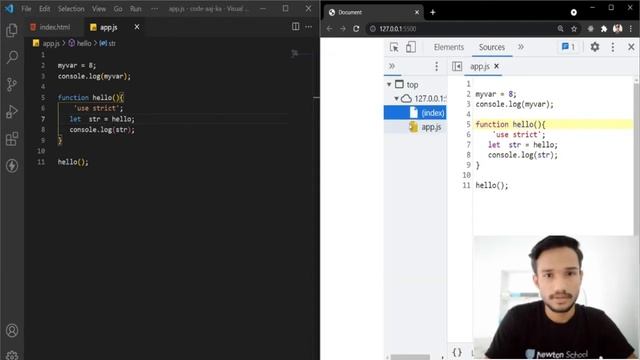Image resolution: width=640 pixels, height=360 pixels.
Task: Open the Edit menu
Action: pyautogui.click(x=44, y=9)
